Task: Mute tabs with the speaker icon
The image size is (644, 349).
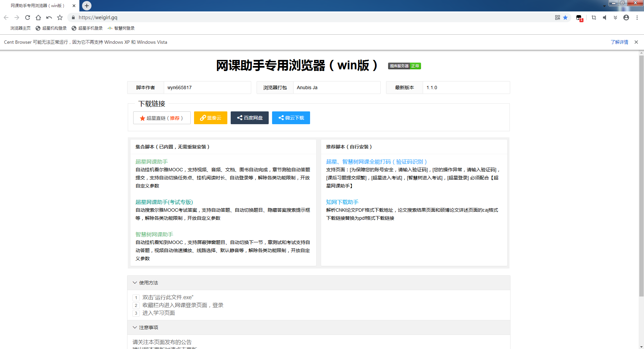Action: pyautogui.click(x=605, y=18)
